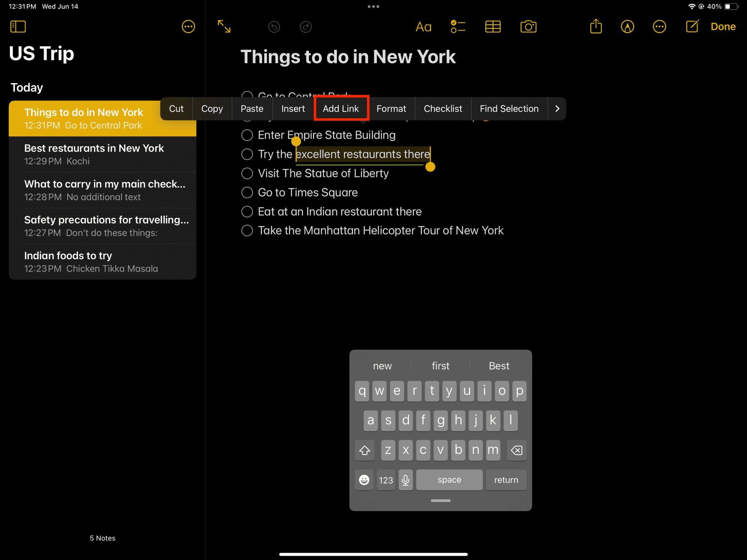Tap the space bar
Image resolution: width=747 pixels, height=560 pixels.
pyautogui.click(x=449, y=480)
